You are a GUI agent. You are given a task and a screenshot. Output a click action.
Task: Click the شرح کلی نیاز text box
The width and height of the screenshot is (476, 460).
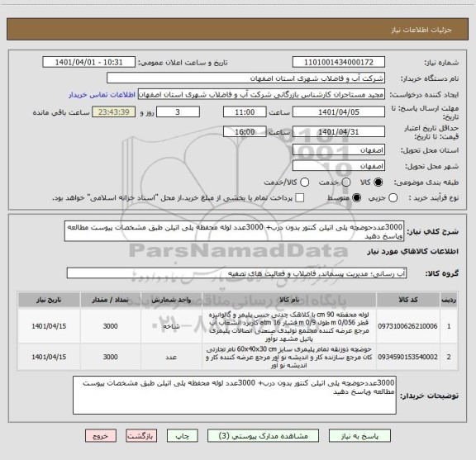pyautogui.click(x=235, y=231)
